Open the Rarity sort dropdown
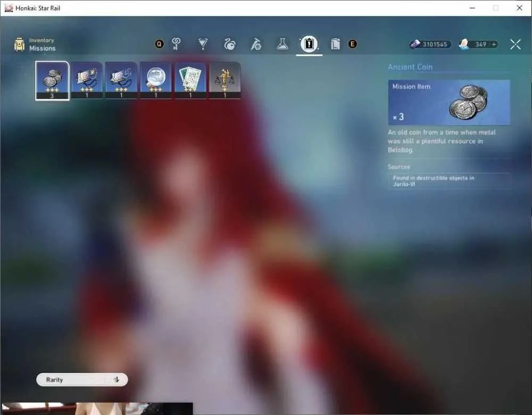 82,380
